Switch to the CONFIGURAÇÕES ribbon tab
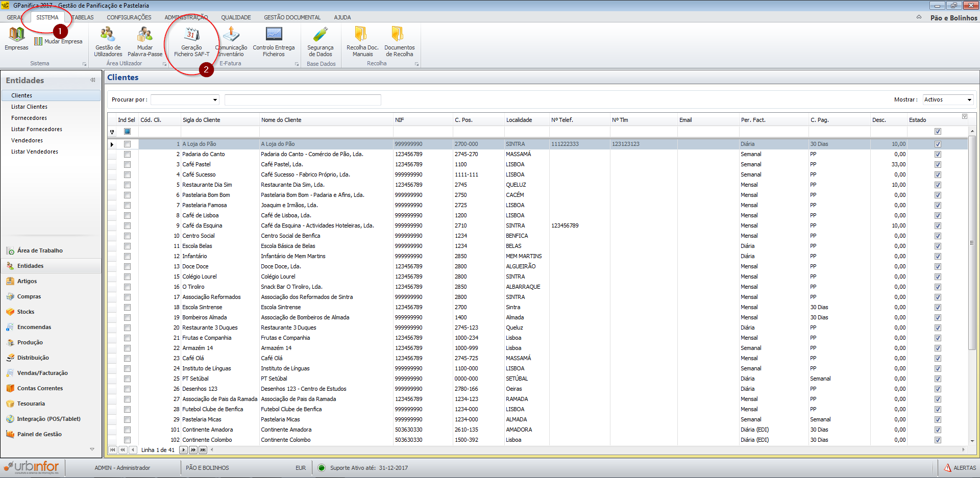The width and height of the screenshot is (980, 478). (x=129, y=17)
